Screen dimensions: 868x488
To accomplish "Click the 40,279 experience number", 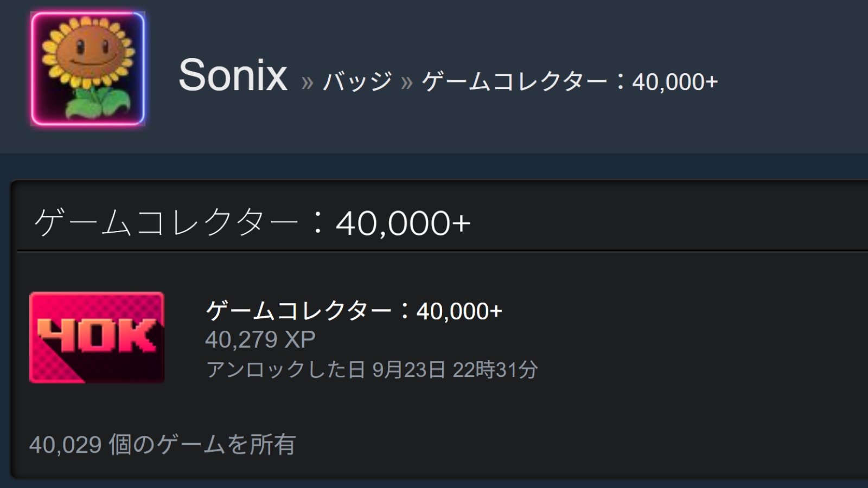I will 241,340.
